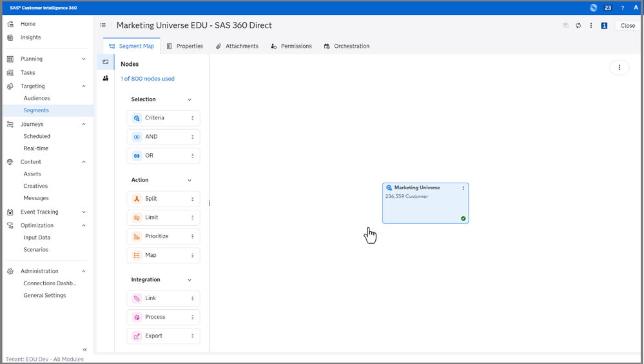Image resolution: width=644 pixels, height=364 pixels.
Task: Collapse the Integration node group
Action: [190, 280]
